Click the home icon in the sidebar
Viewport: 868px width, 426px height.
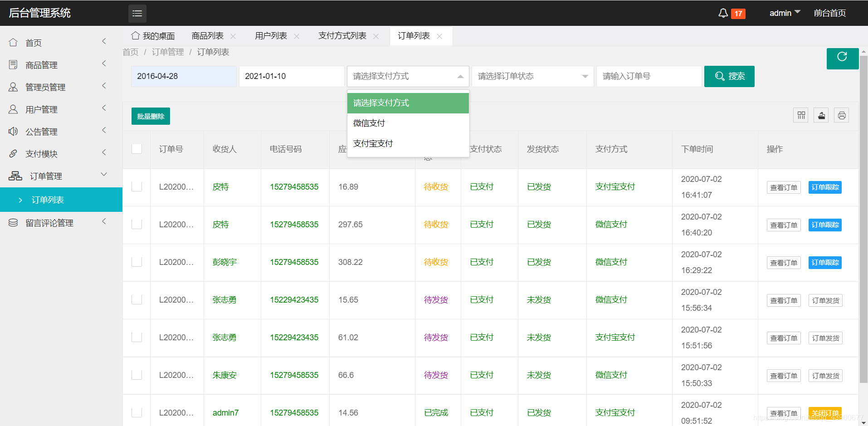click(13, 42)
